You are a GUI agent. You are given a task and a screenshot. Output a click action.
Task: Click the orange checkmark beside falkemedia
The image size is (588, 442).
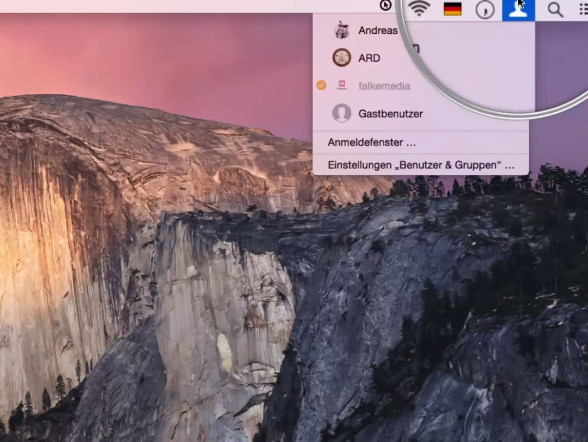321,85
